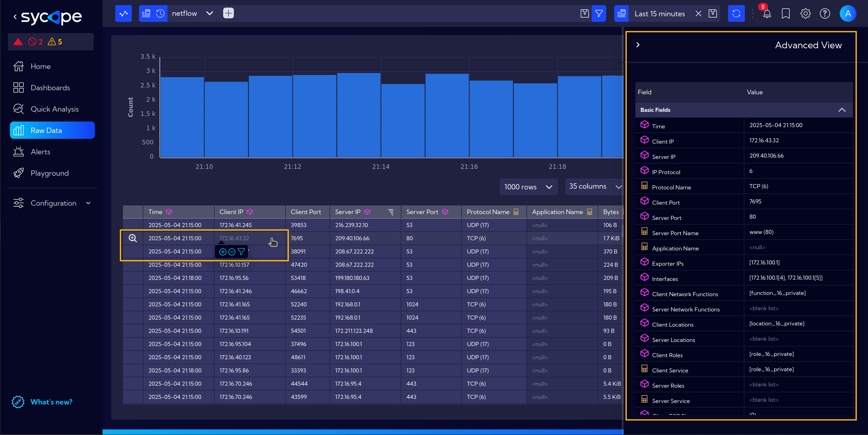Click the Server IP column sort icon
The height and width of the screenshot is (435, 868).
[x=391, y=212]
